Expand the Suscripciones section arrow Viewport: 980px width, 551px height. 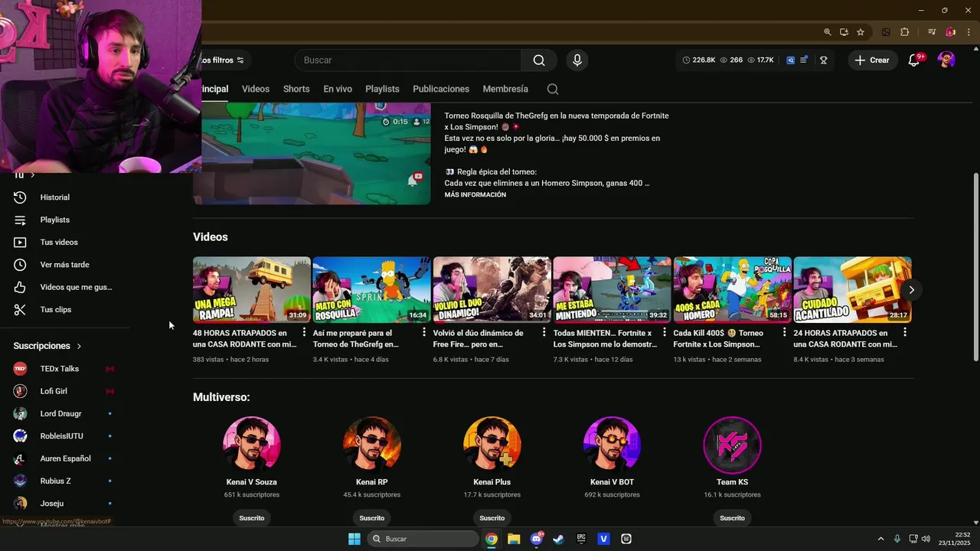coord(79,347)
